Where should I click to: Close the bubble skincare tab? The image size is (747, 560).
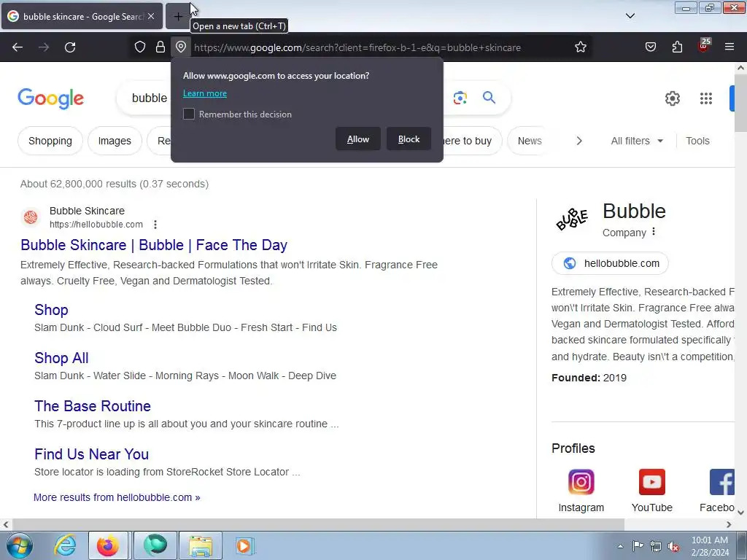point(151,17)
